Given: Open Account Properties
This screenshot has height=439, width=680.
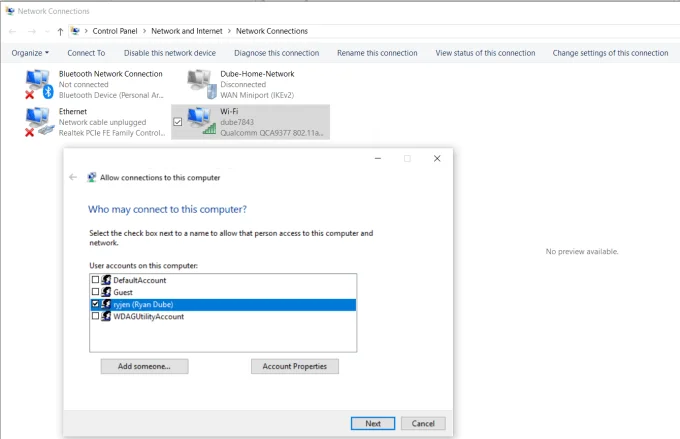Looking at the screenshot, I should [295, 367].
